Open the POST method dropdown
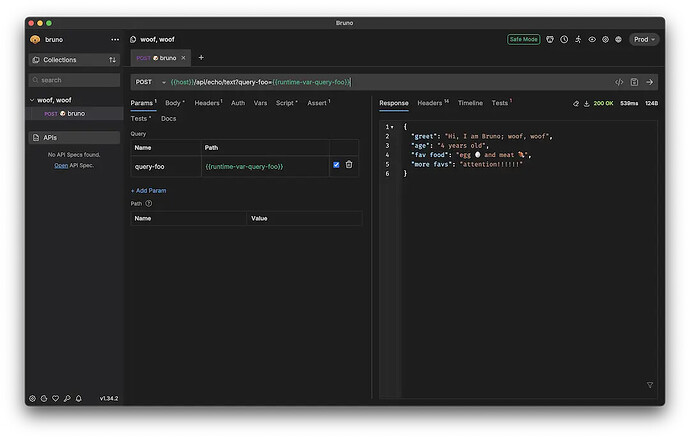The image size is (690, 438). [150, 82]
